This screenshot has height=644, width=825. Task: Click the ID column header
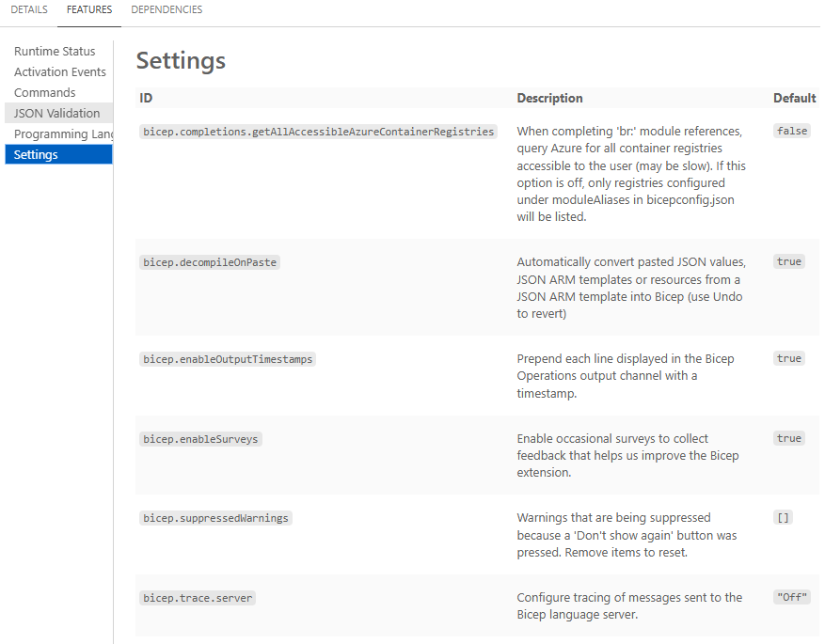[143, 98]
